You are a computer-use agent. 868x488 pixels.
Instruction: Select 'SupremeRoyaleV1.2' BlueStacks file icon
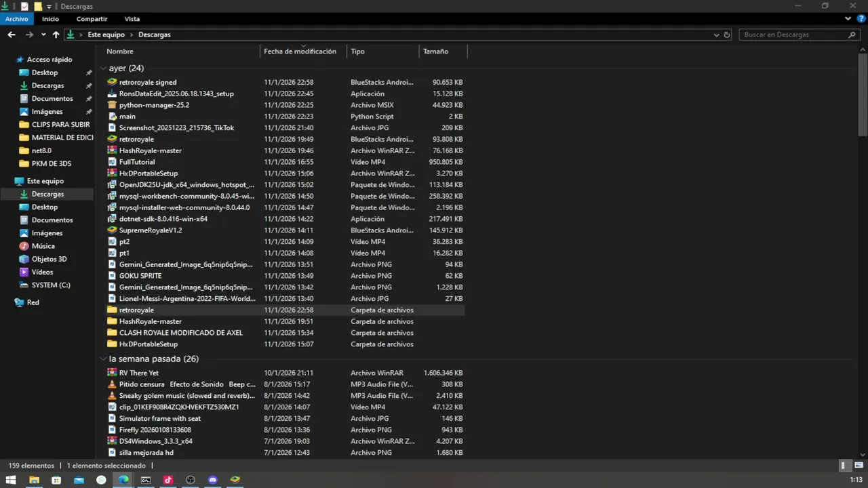(x=113, y=230)
